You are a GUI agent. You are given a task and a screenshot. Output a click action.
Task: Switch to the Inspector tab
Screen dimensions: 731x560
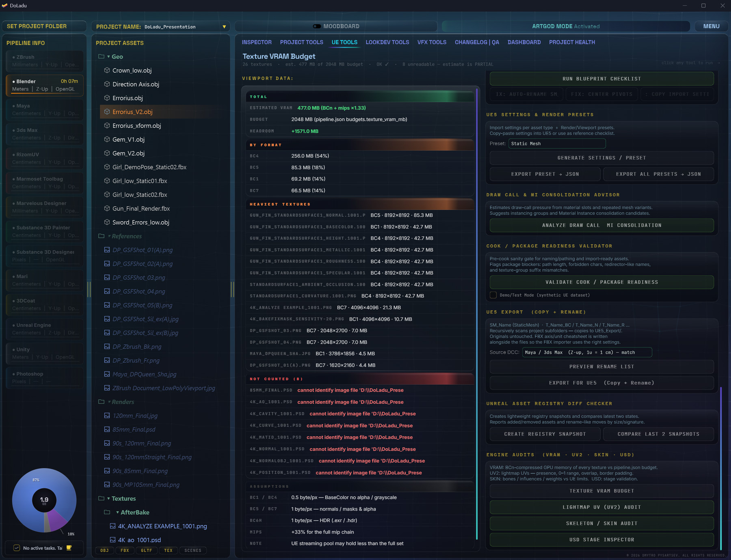257,42
